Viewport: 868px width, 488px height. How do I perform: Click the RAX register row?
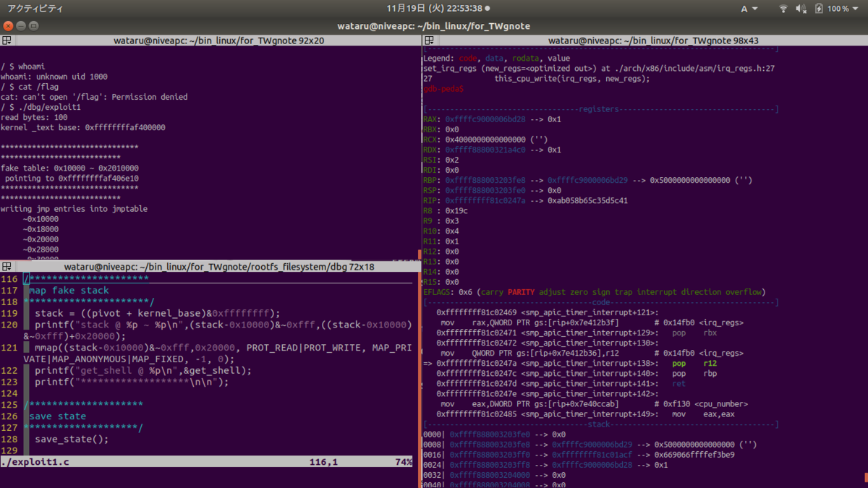point(493,119)
